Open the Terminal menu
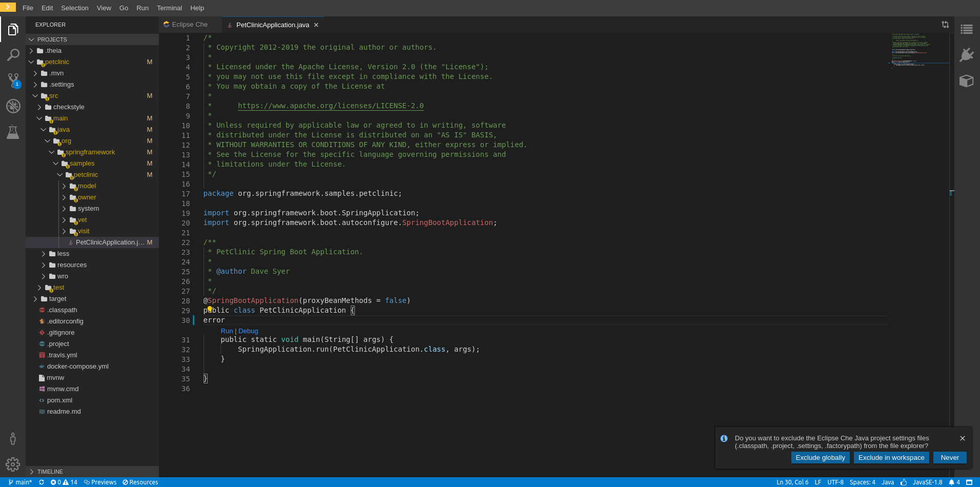 pos(169,8)
